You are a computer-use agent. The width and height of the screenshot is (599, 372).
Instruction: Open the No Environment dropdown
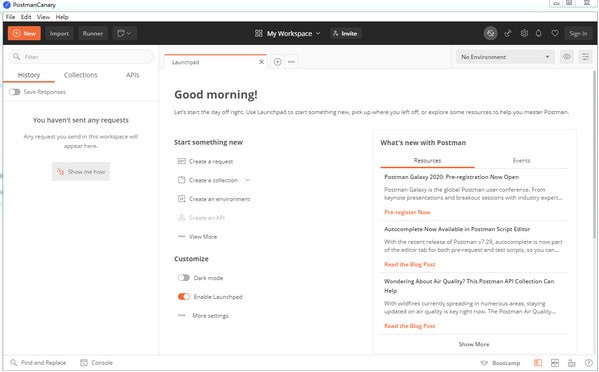(505, 57)
